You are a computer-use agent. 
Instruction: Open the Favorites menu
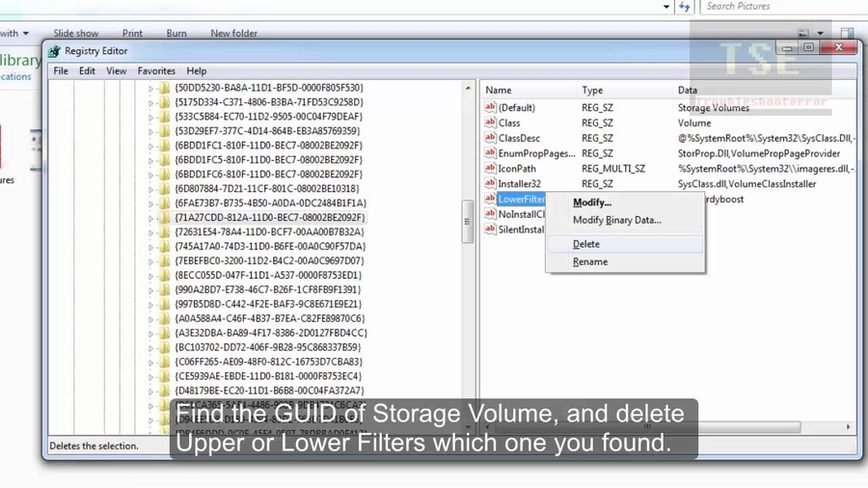tap(156, 70)
